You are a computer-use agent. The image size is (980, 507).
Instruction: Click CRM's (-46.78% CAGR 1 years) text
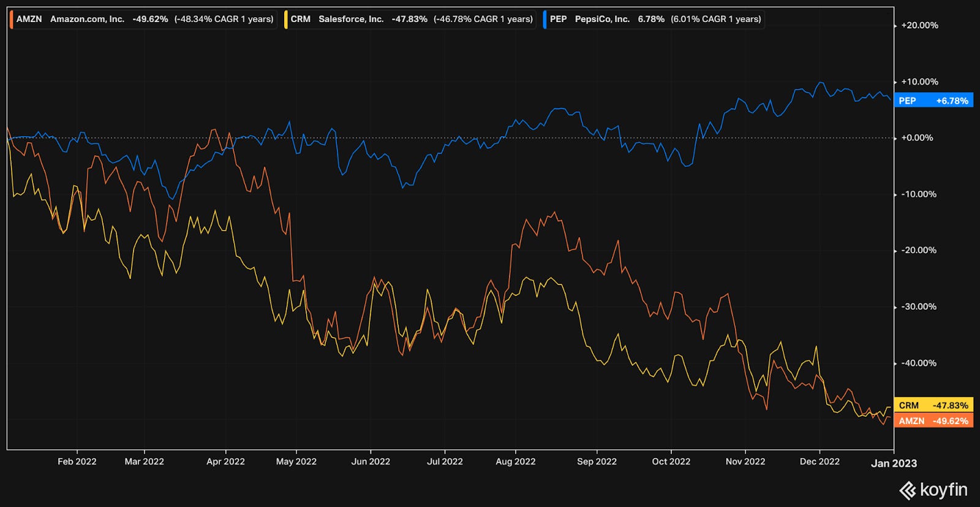click(x=483, y=19)
